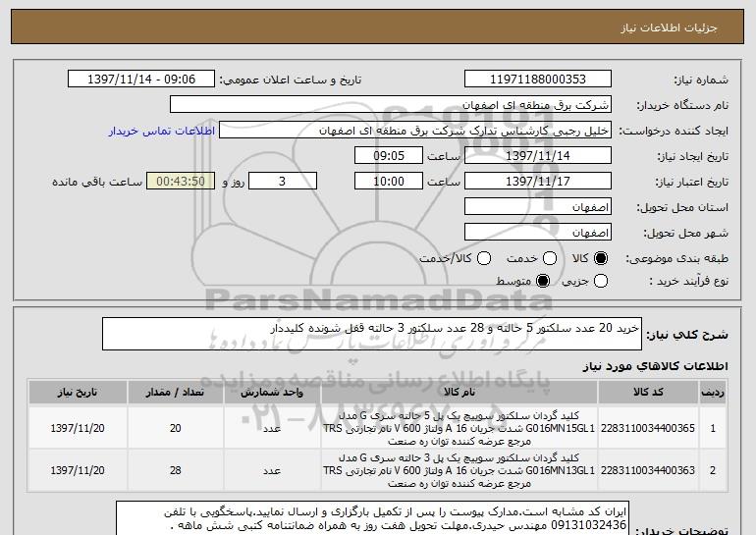756x535 pixels.
Task: Click product name with model G016MN13GL1
Action: coord(459,470)
